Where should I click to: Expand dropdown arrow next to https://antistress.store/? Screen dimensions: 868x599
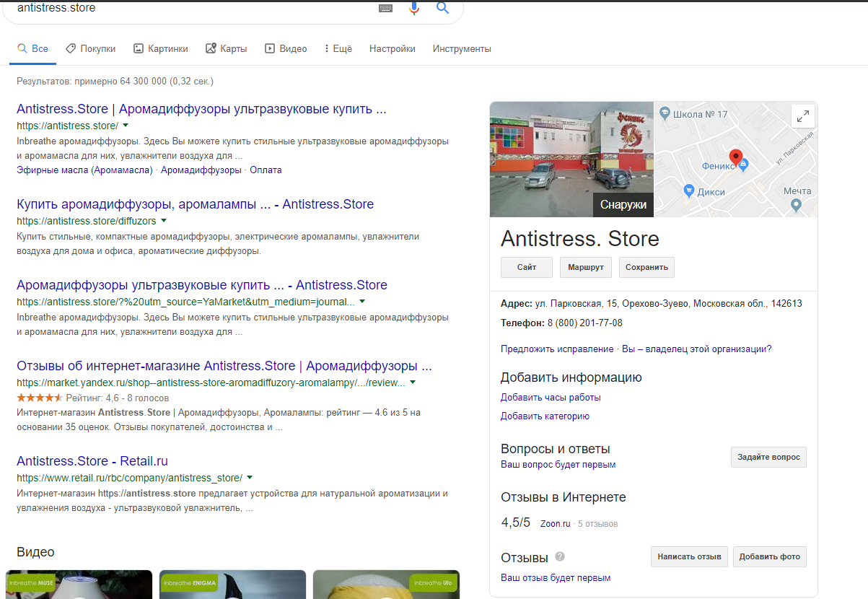126,125
